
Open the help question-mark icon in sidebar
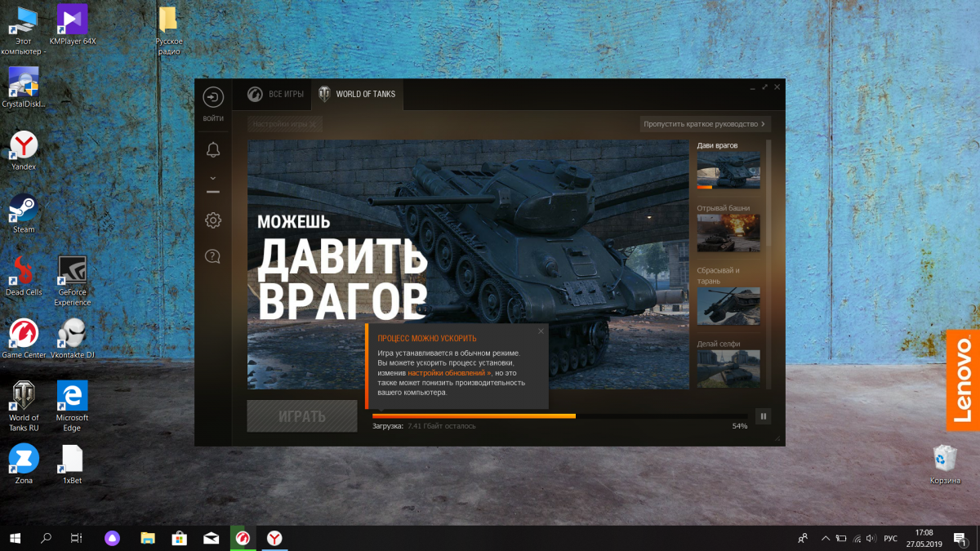(213, 256)
